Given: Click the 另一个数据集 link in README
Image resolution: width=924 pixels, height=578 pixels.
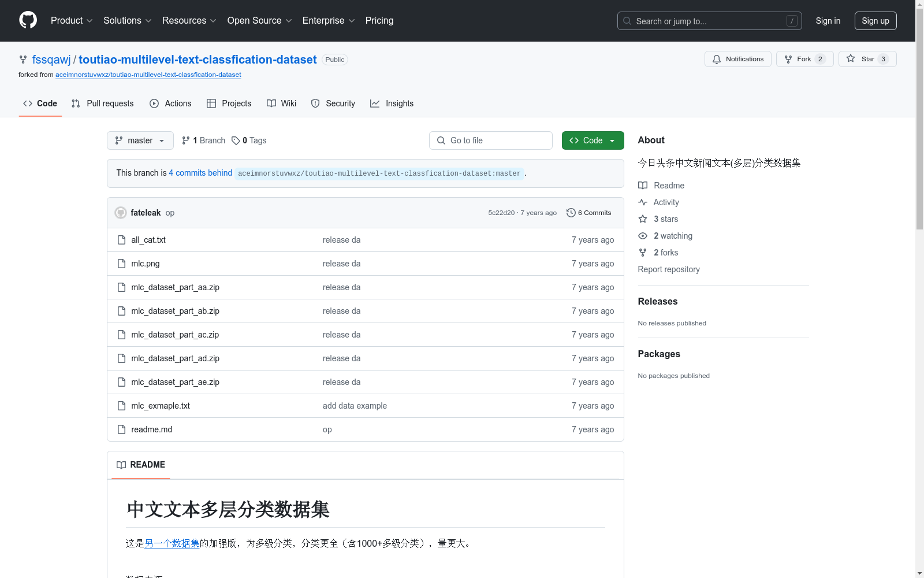Looking at the screenshot, I should (x=172, y=543).
